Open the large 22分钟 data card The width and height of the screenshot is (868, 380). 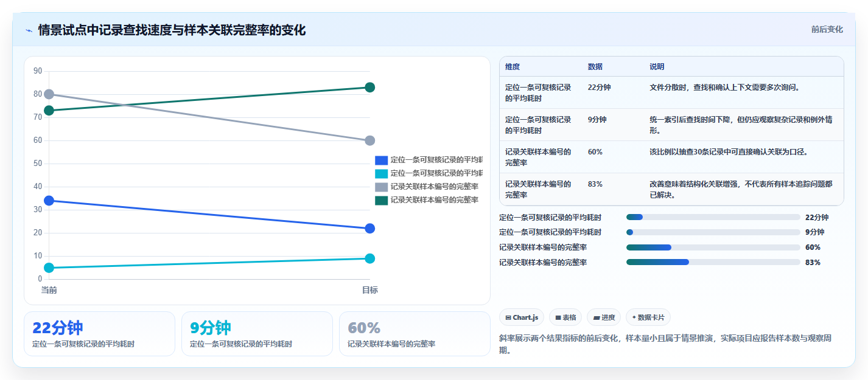click(99, 334)
